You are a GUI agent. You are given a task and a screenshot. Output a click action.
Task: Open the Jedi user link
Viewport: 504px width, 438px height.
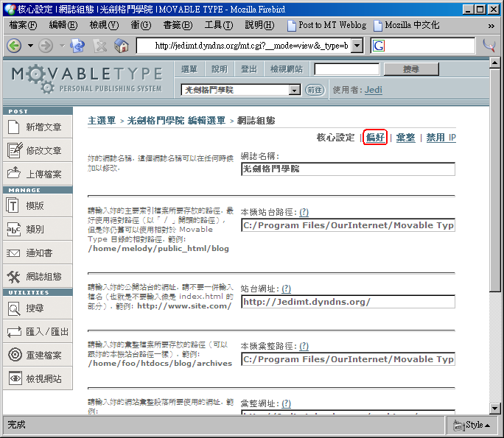click(373, 90)
